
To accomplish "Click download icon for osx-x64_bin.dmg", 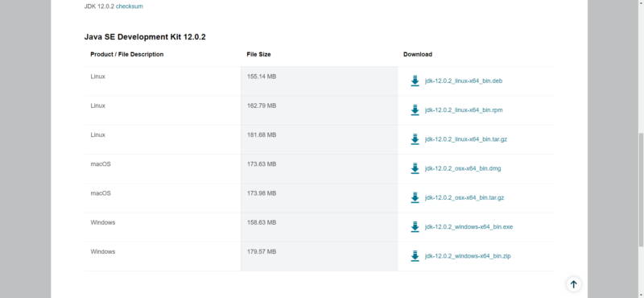I will coord(415,168).
